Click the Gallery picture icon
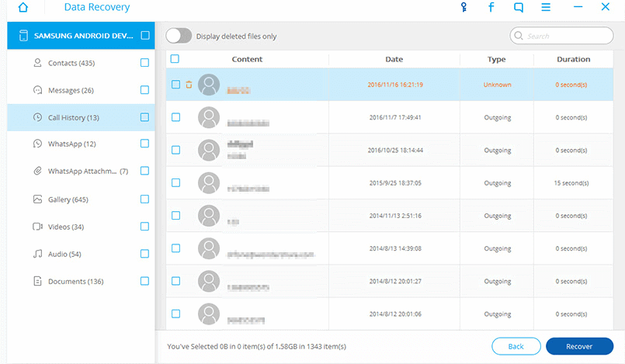The width and height of the screenshot is (625, 364). (x=37, y=199)
